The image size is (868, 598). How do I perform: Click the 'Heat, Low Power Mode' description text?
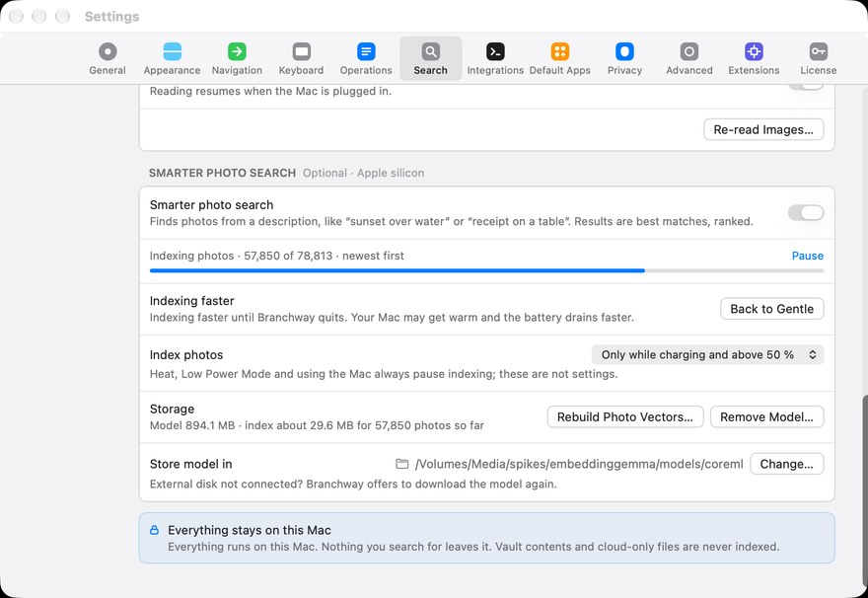[x=384, y=374]
